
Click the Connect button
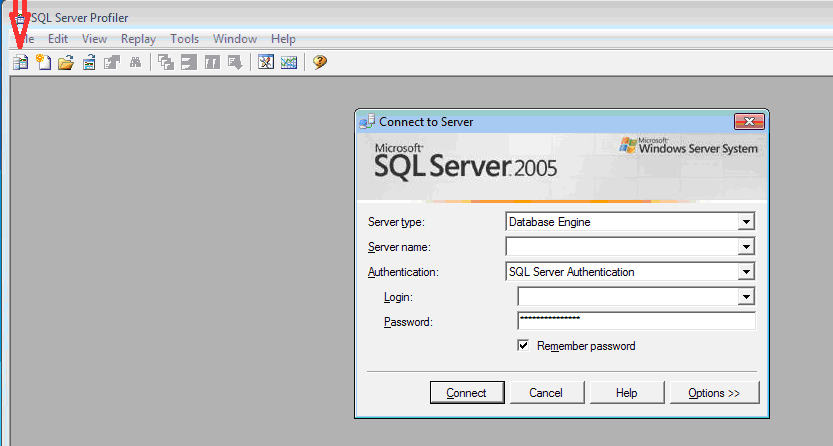[466, 393]
